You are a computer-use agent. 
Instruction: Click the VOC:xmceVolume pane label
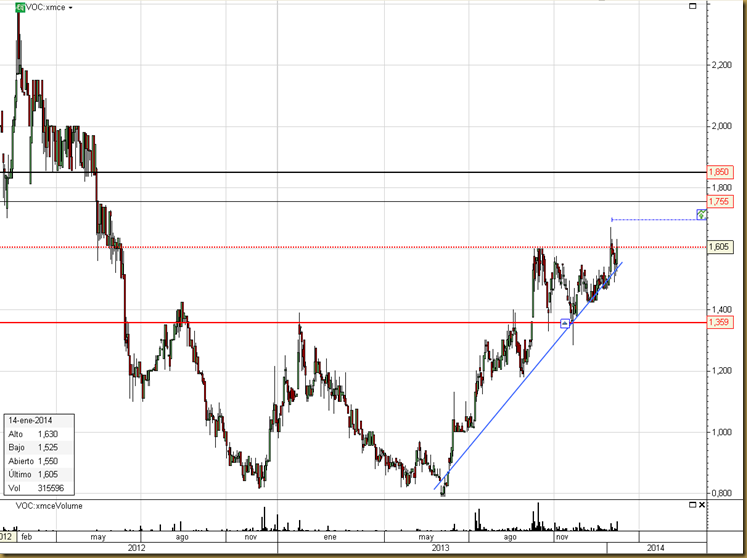tap(49, 506)
